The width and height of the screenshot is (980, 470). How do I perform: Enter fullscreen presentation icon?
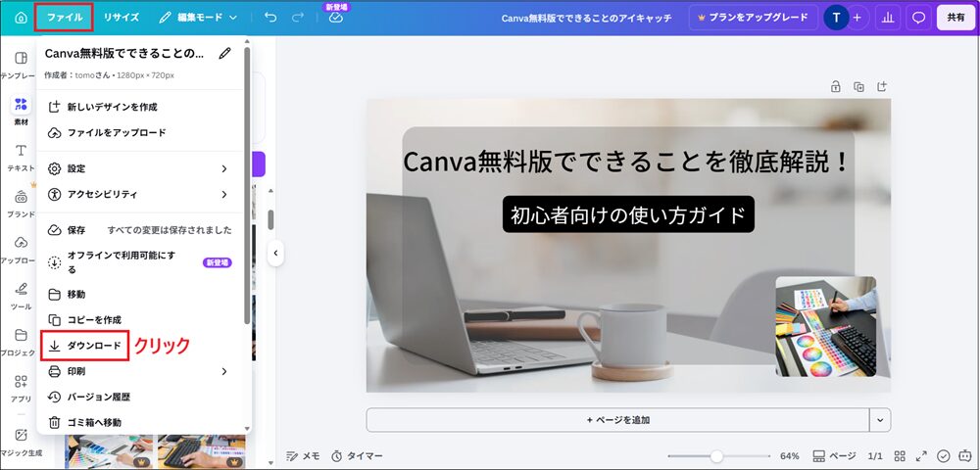(x=921, y=456)
